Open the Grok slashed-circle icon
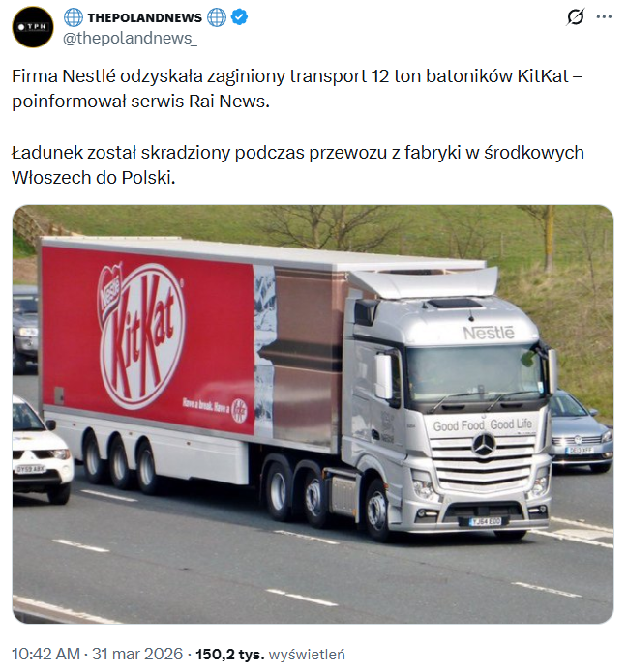The height and width of the screenshot is (672, 627). 575,17
